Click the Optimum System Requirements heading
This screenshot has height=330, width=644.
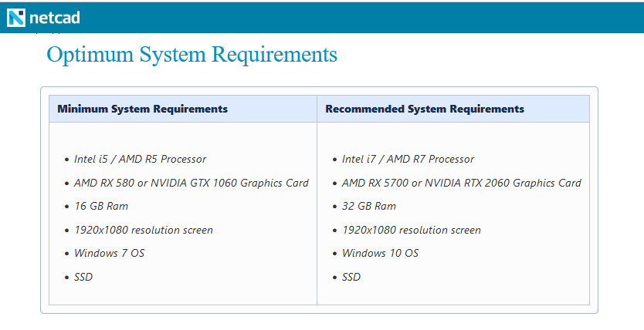click(192, 55)
